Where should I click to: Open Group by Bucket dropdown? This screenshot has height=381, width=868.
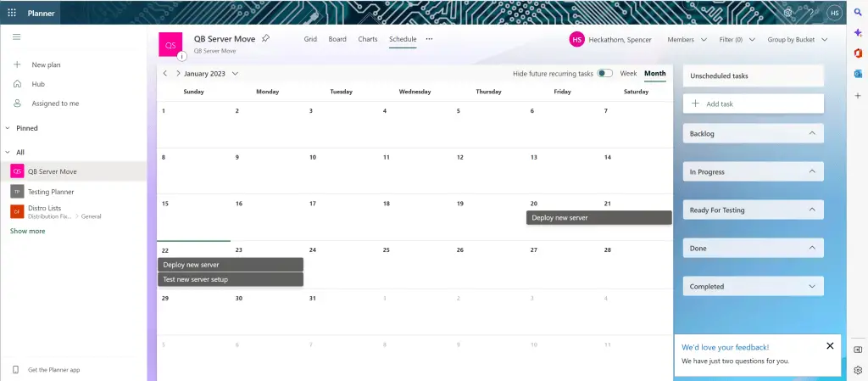797,39
